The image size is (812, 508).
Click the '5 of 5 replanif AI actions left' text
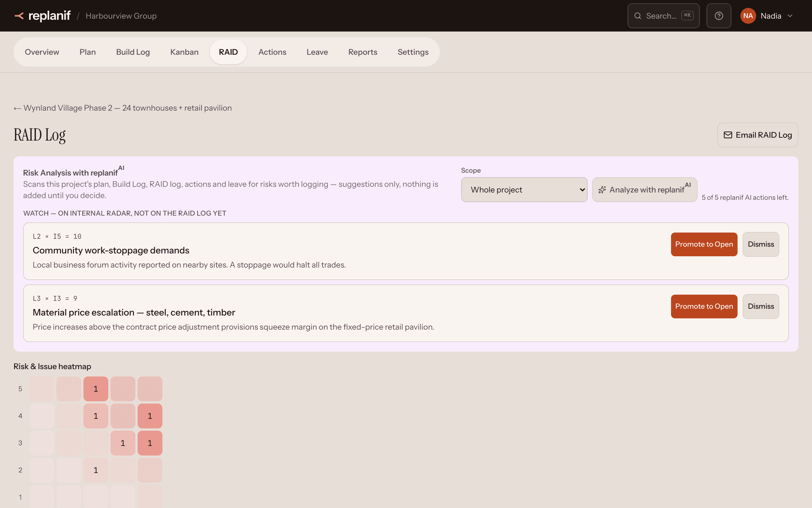pyautogui.click(x=745, y=198)
